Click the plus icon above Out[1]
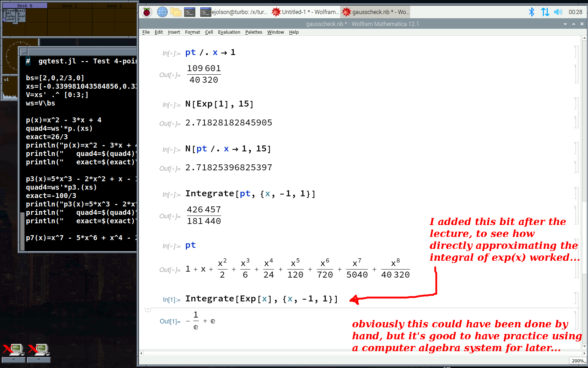Viewport: 588px width, 368px height. (148, 309)
